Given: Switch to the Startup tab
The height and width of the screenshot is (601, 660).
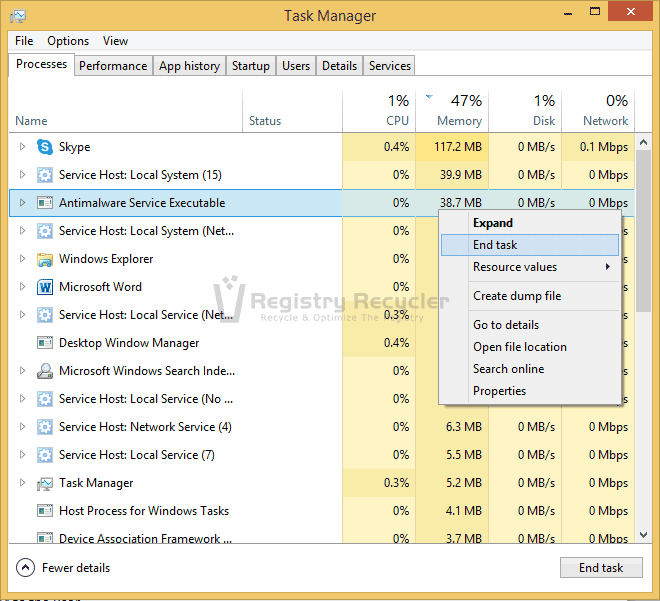Looking at the screenshot, I should point(250,66).
